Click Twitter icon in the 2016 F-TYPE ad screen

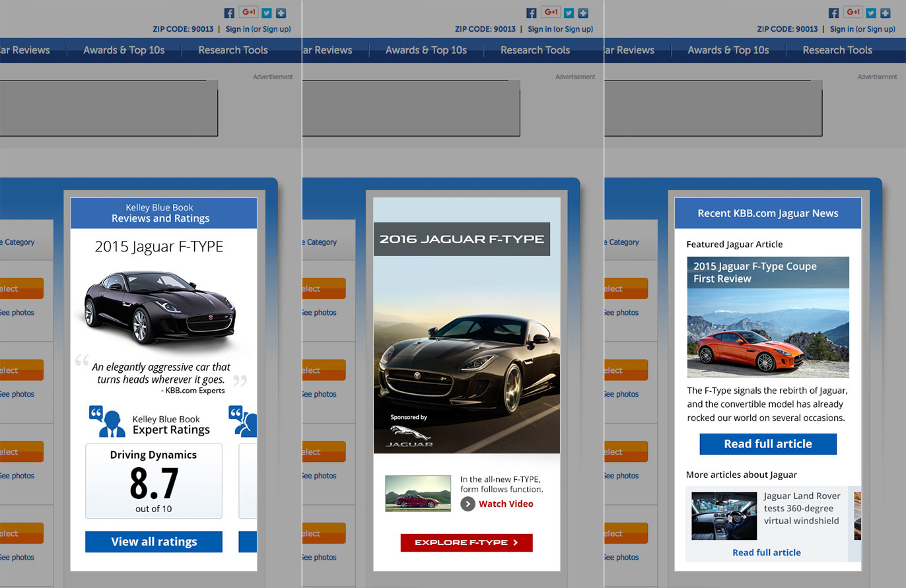569,13
